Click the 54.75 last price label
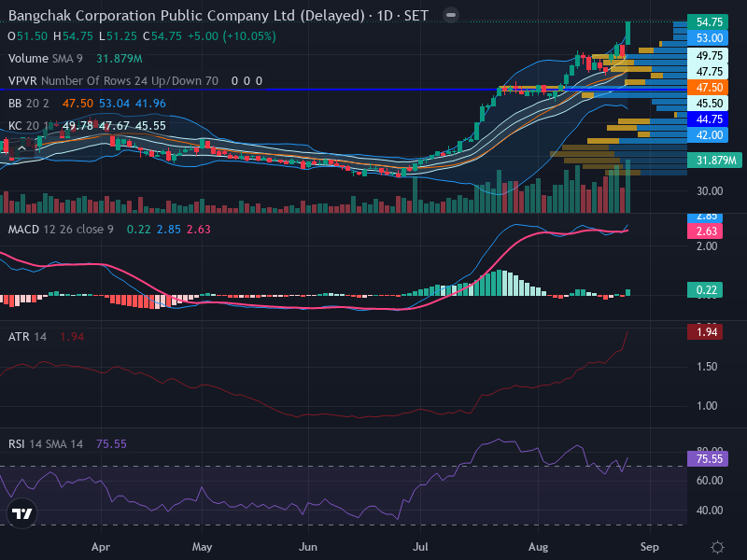747x560 pixels. tap(708, 21)
